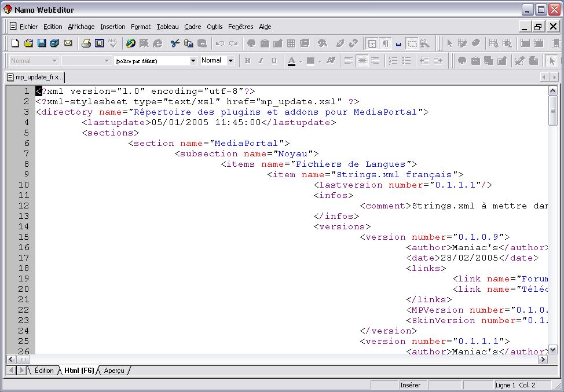Open the Edition menu

tap(53, 27)
